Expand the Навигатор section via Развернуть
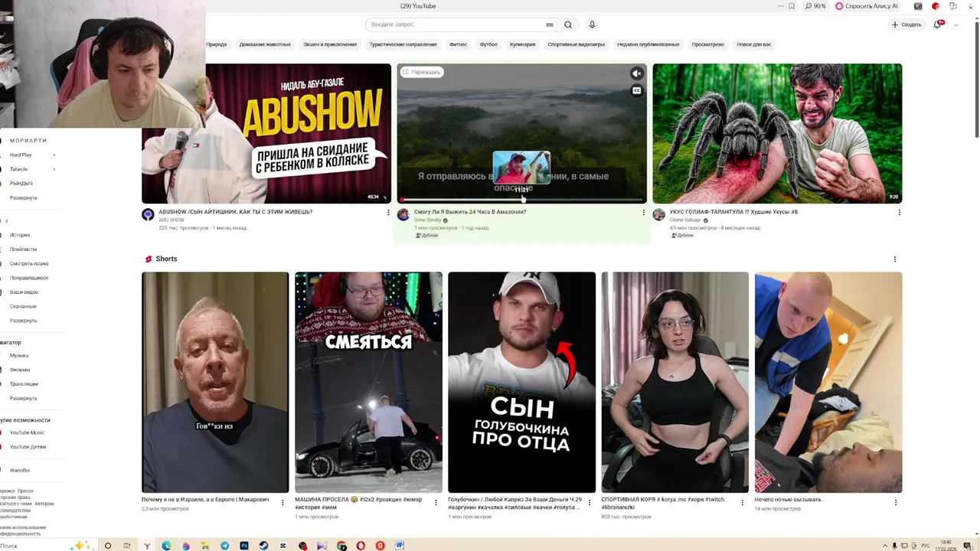 (x=23, y=399)
